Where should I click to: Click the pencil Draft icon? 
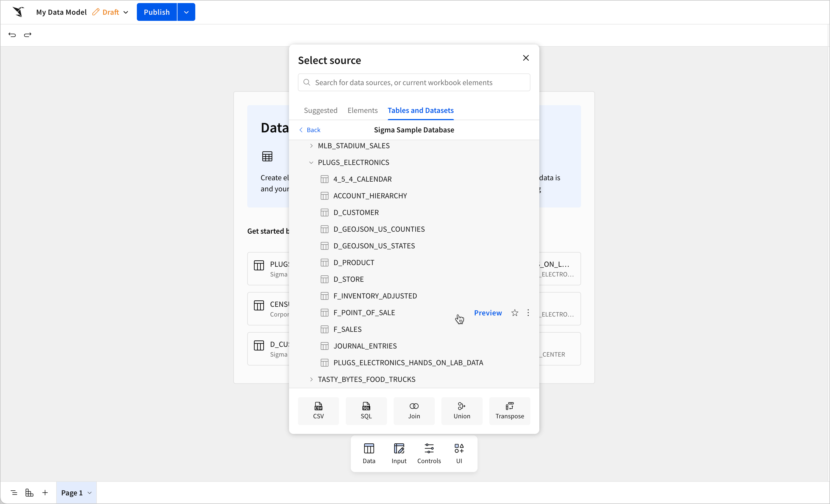96,12
